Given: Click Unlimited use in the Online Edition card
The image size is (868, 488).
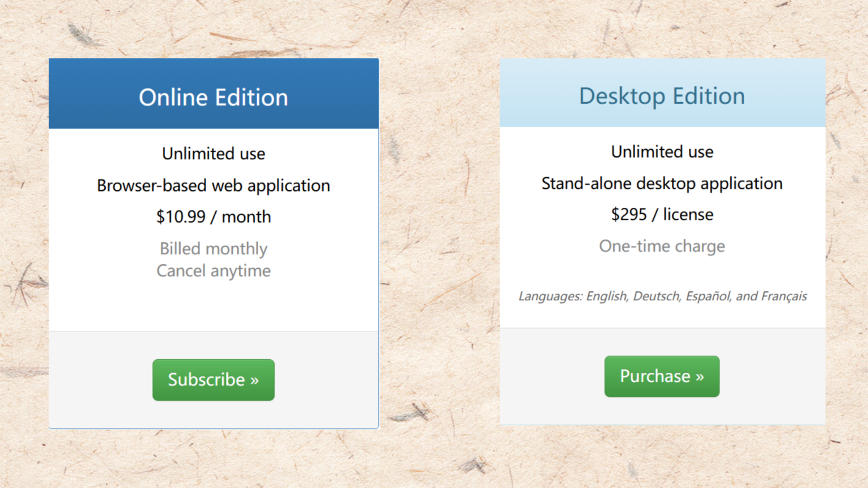Looking at the screenshot, I should tap(213, 153).
